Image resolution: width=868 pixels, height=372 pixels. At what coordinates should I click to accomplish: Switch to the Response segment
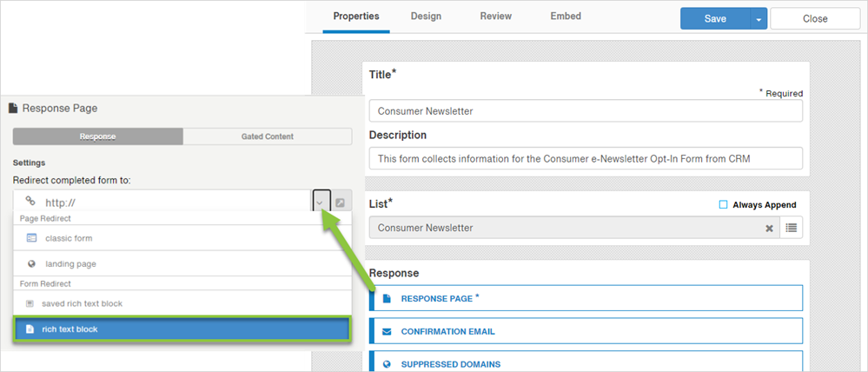(97, 136)
